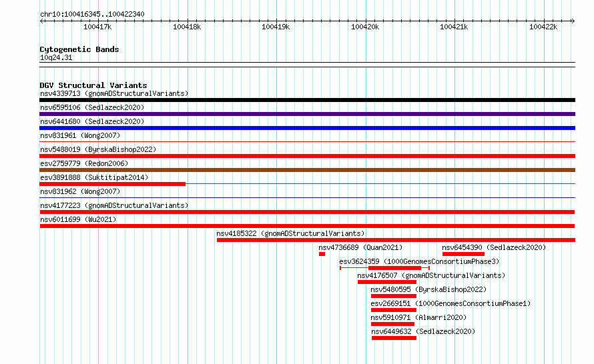Screen dimensions: 594x364
Task: Open nsv4185322 (gnomADStructuralVariants) label
Action: pos(290,233)
